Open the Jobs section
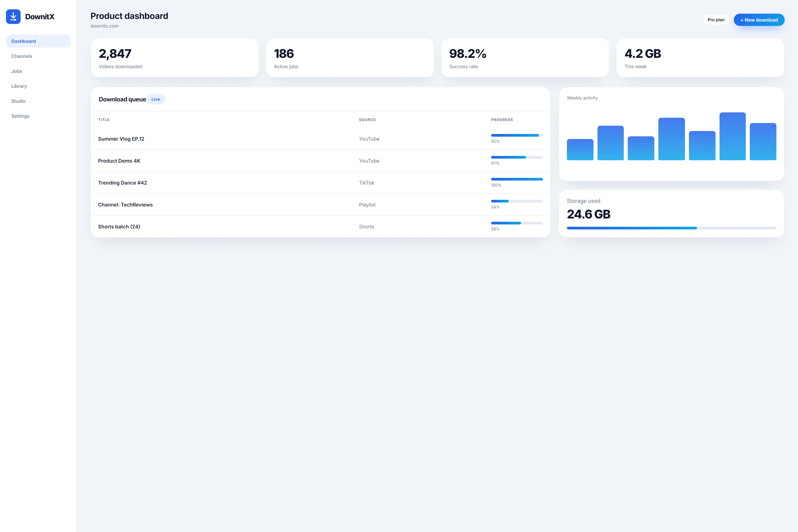798x532 pixels. (x=38, y=71)
